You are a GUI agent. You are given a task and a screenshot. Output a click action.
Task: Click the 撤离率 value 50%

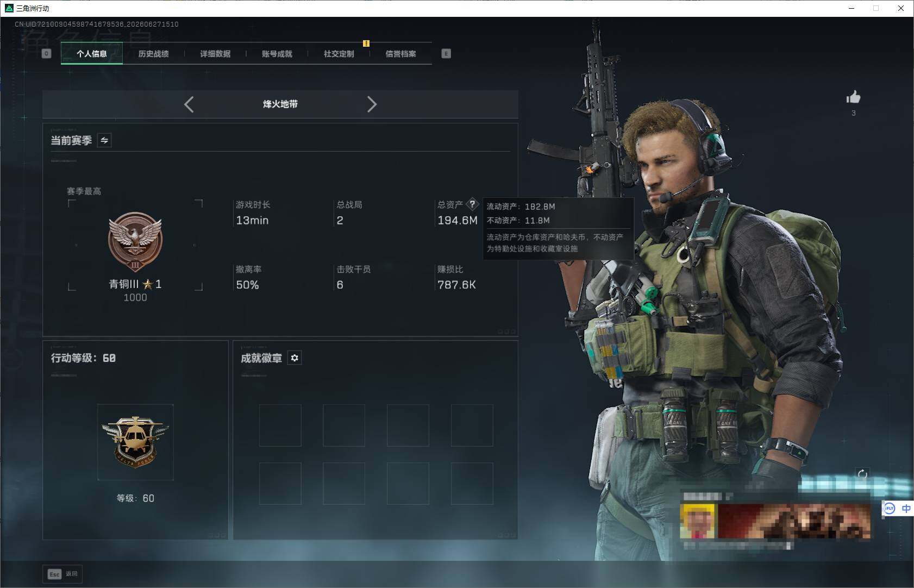247,285
